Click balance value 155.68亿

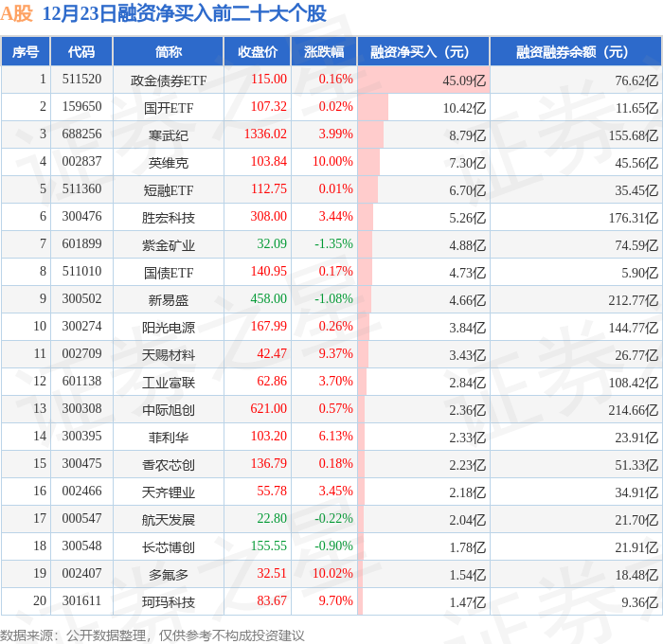(634, 135)
